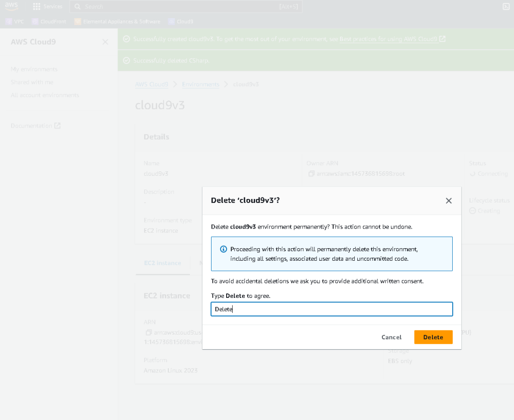Screen dimensions: 514x420
Task: Open the CloudShell icon in top bar
Action: pos(506,7)
